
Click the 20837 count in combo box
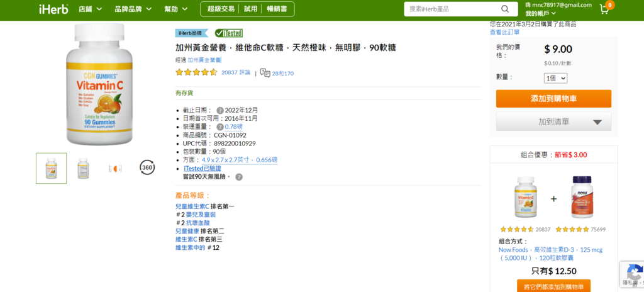pos(543,230)
